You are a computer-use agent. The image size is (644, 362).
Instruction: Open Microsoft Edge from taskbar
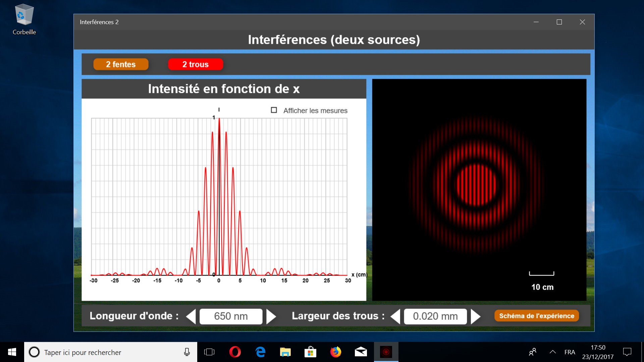[260, 352]
